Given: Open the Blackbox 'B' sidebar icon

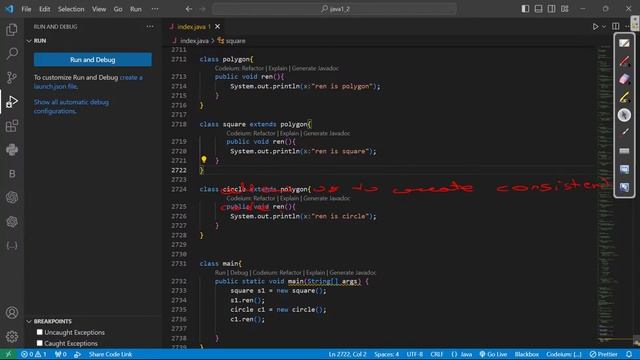Looking at the screenshot, I should pos(12,174).
